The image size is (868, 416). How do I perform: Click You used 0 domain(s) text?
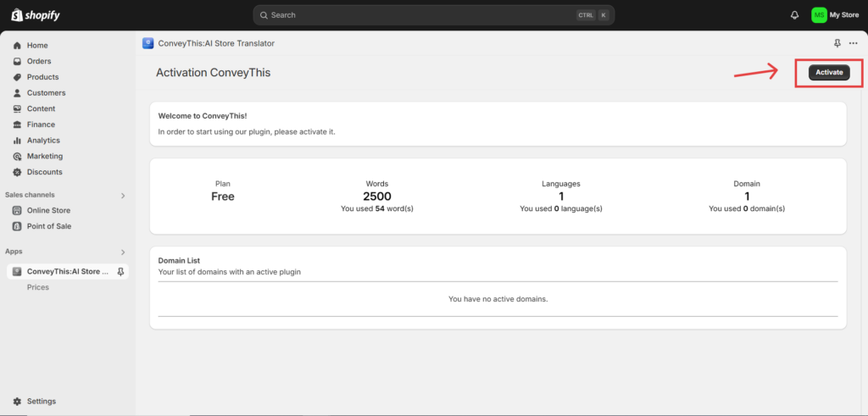click(747, 208)
